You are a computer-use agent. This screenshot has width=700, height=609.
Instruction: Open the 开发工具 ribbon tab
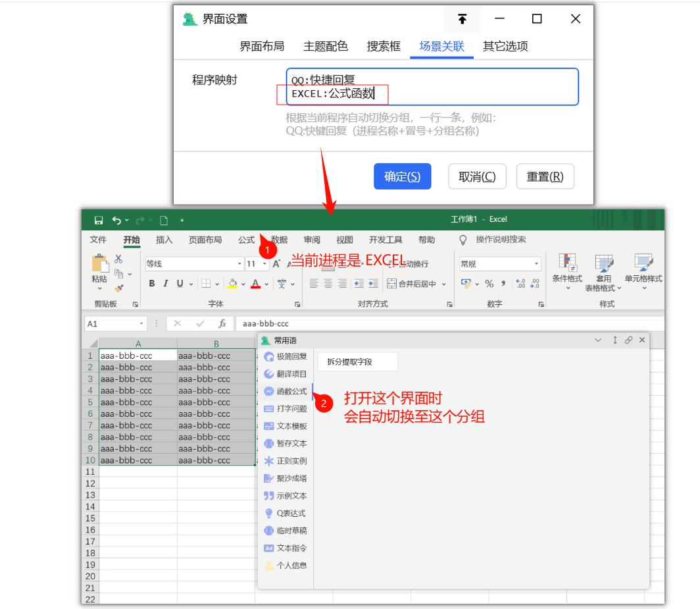pos(386,240)
